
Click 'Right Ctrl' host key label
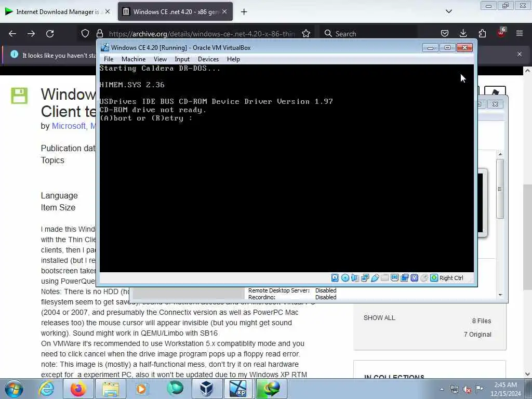coord(451,278)
